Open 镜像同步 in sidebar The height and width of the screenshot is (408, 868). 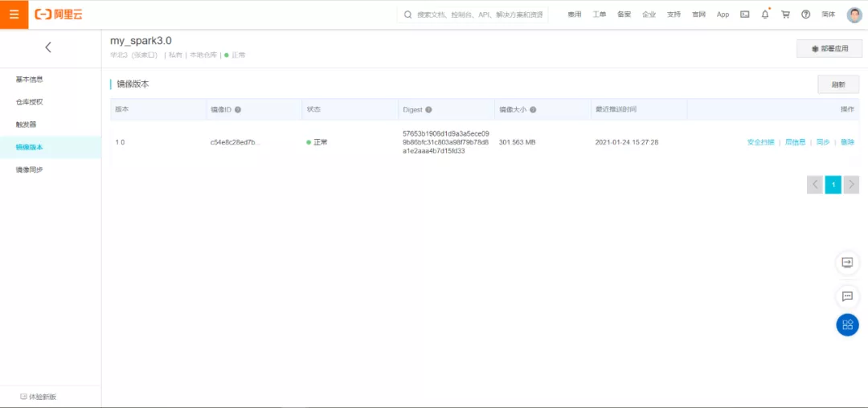coord(30,169)
